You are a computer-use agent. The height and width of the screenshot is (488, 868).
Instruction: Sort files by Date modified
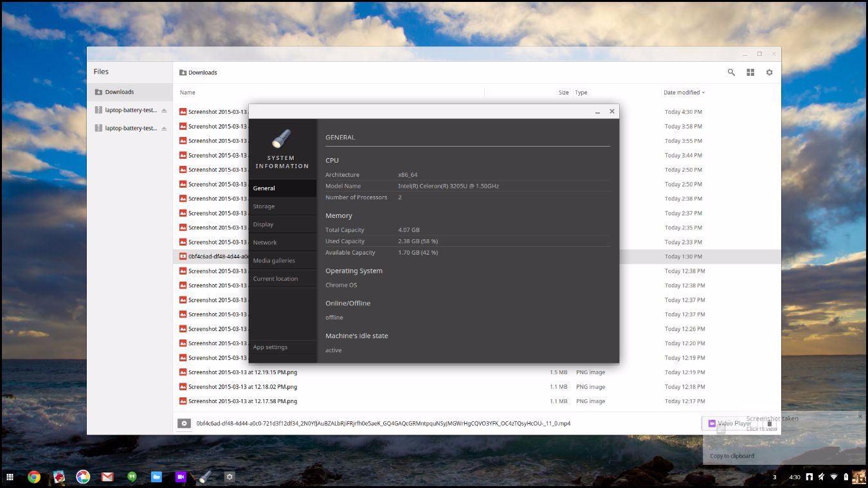click(684, 93)
